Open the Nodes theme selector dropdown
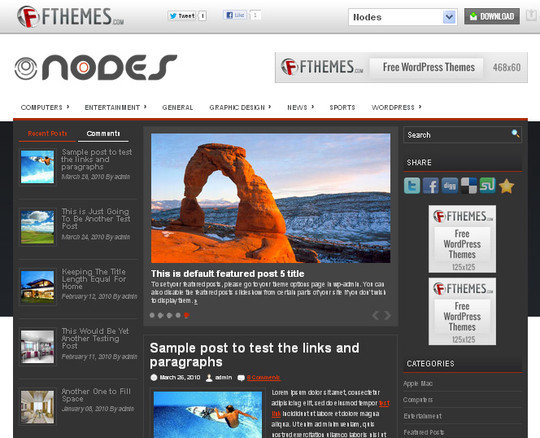 click(x=403, y=17)
